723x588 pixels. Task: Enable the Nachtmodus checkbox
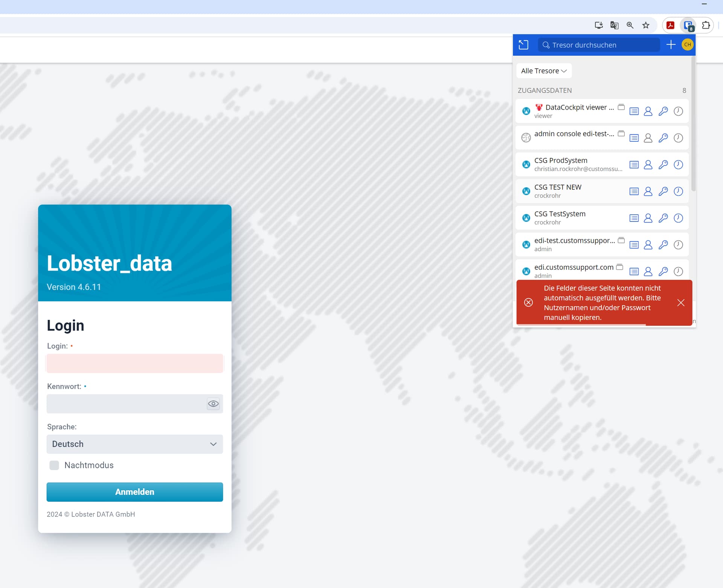(54, 466)
